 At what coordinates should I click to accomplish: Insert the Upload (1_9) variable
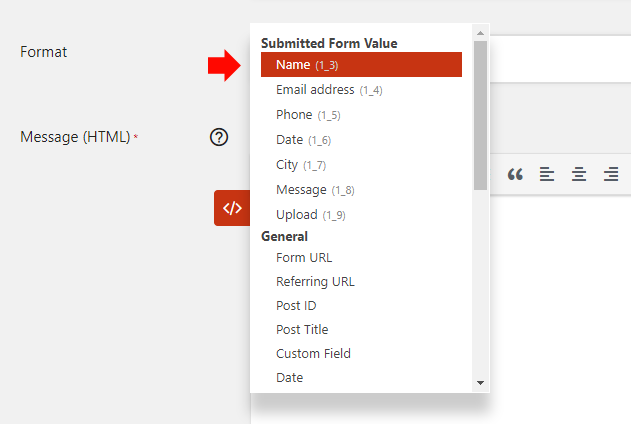coord(361,214)
